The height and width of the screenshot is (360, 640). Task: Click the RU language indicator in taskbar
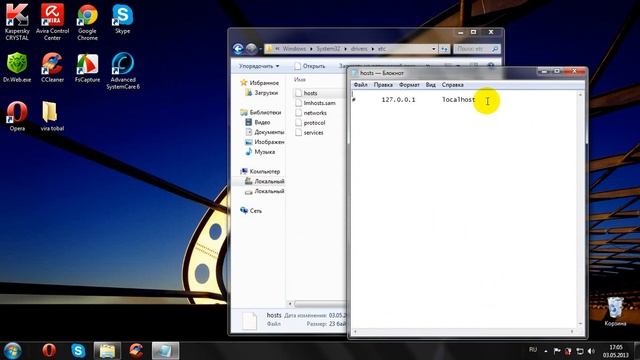coord(533,350)
